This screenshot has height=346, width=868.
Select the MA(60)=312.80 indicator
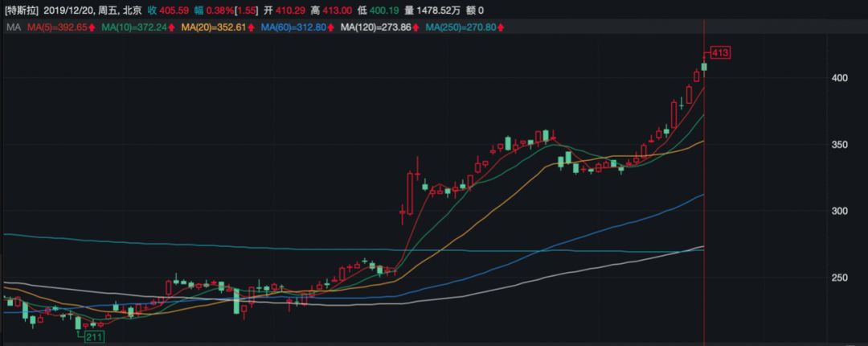pos(293,27)
